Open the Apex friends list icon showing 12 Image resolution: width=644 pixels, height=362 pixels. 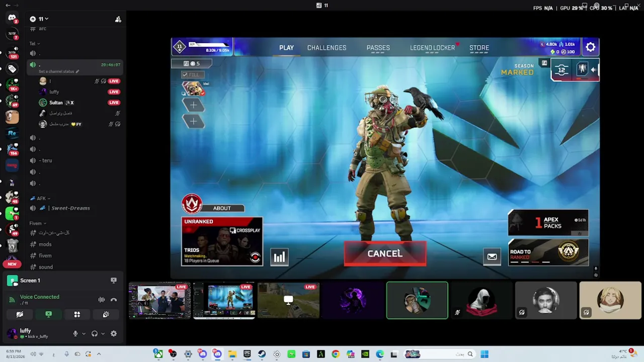tap(561, 70)
